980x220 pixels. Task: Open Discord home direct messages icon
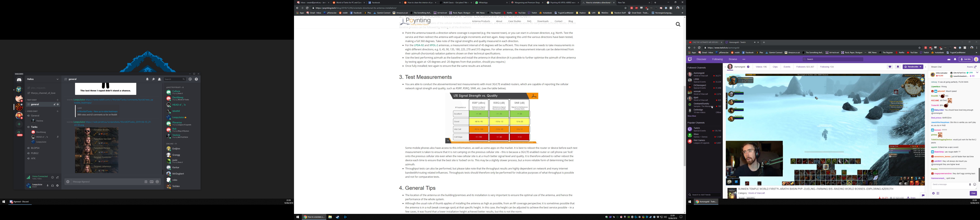point(19,80)
